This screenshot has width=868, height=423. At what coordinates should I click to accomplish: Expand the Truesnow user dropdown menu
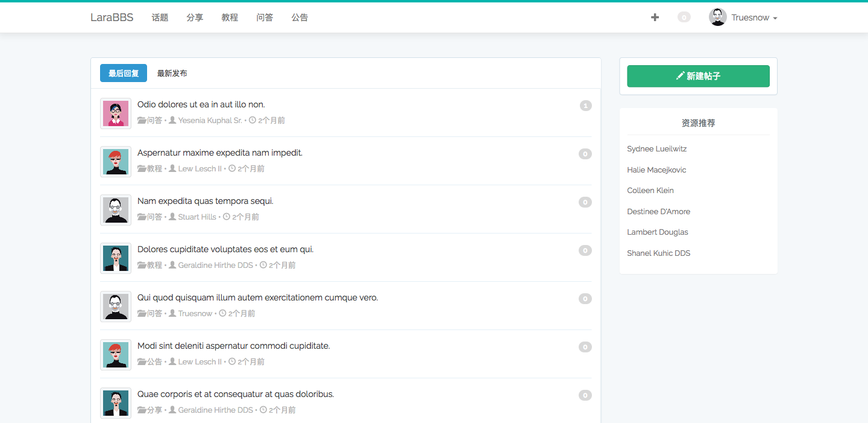point(754,17)
